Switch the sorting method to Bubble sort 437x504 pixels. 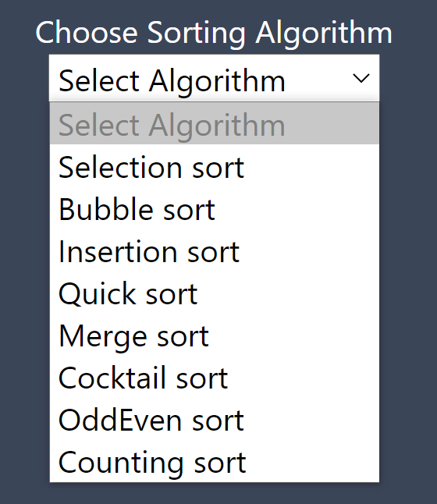click(215, 209)
